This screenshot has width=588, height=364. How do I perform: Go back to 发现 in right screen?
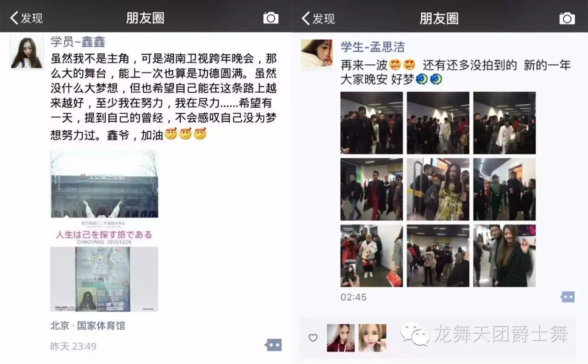(x=318, y=18)
